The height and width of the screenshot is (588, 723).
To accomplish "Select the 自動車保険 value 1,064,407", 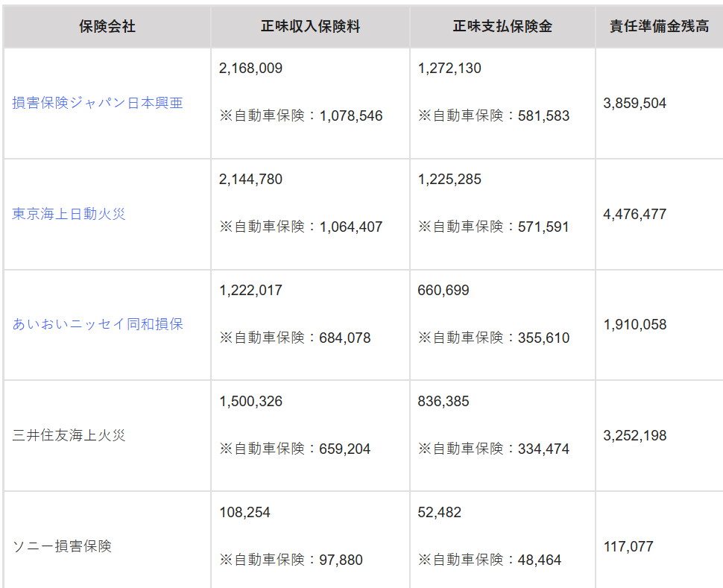I will coord(351,227).
